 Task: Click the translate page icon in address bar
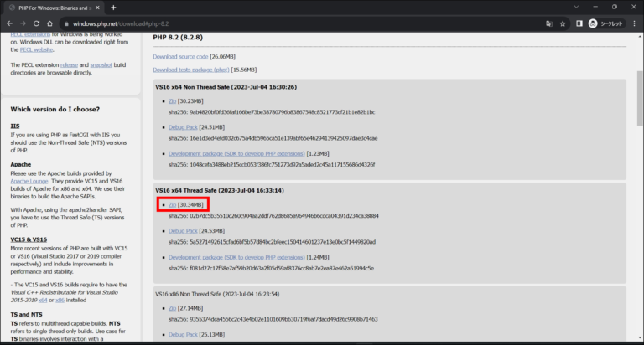[x=547, y=23]
